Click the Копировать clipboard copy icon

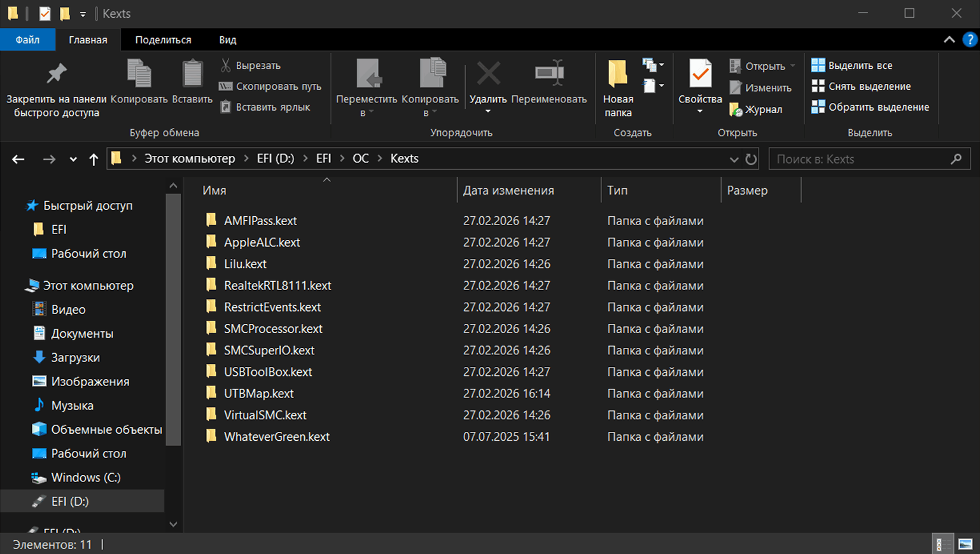coord(139,73)
